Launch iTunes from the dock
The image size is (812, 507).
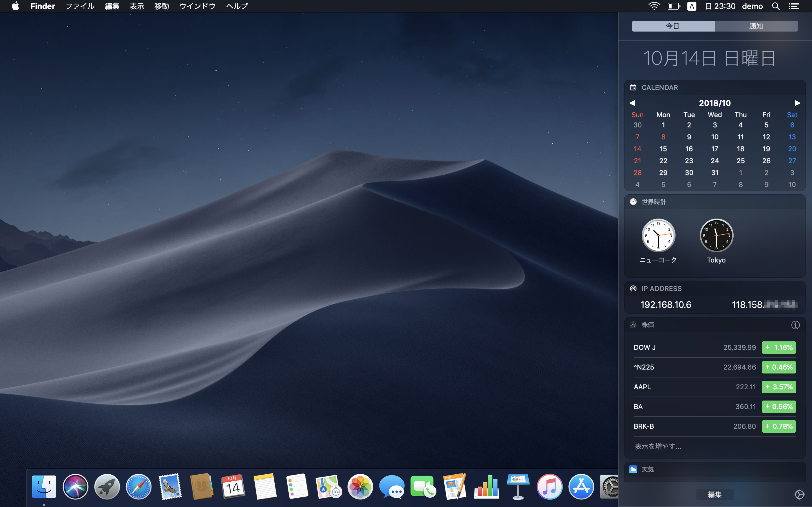pyautogui.click(x=549, y=487)
